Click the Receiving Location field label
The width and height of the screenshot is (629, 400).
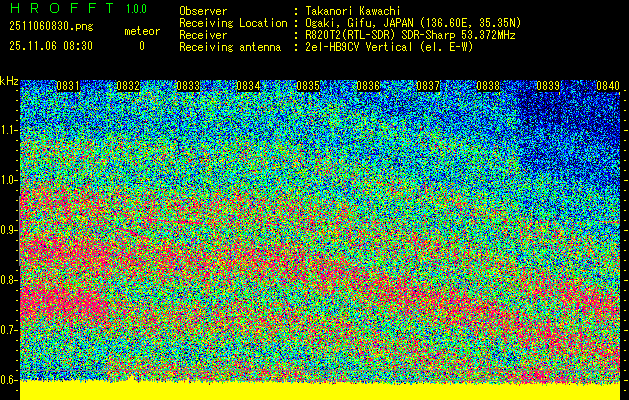(233, 23)
